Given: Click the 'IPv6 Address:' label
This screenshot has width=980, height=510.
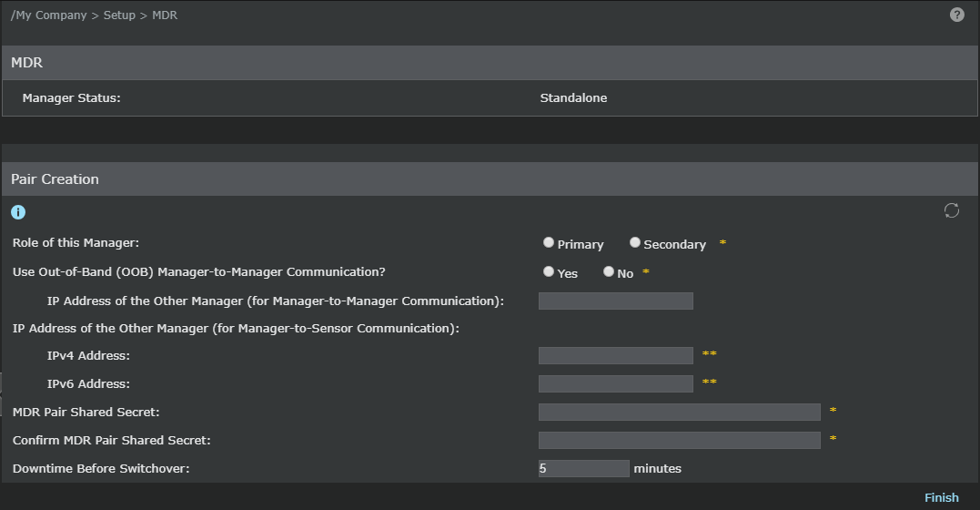Looking at the screenshot, I should point(89,383).
